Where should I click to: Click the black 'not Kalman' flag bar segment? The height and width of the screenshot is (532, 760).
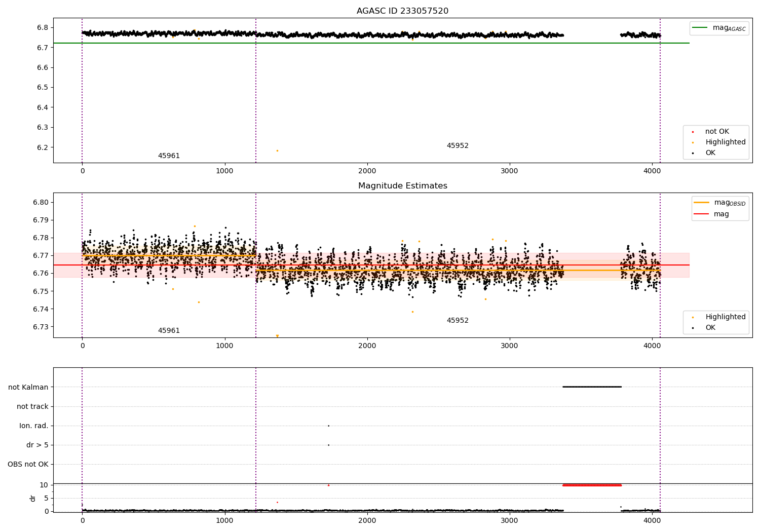592,387
